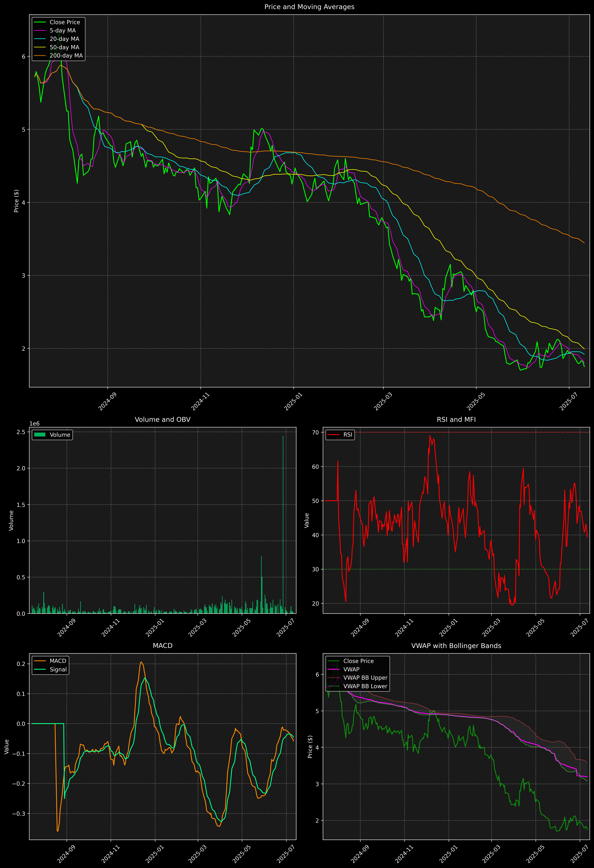Click y-axis tick '4' on VWAP chart
This screenshot has height=868, width=594.
click(x=317, y=748)
